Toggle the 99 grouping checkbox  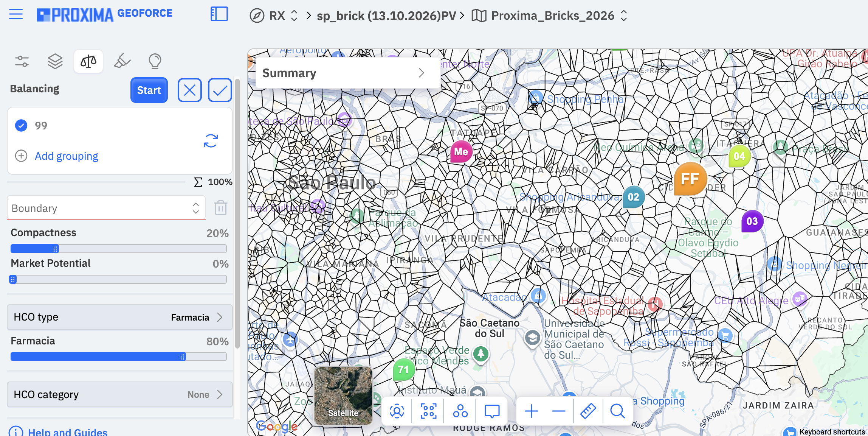21,125
